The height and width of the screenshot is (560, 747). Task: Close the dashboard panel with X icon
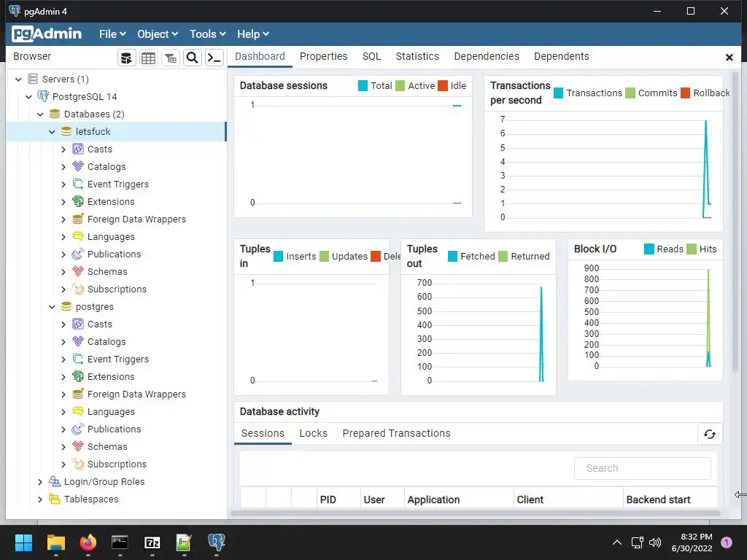729,57
